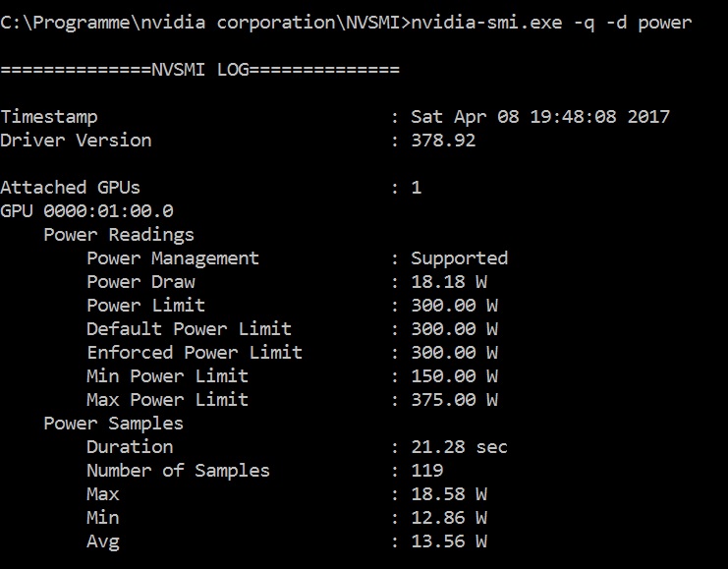Click the Duration value 21.28 sec
728x569 pixels.
(459, 446)
